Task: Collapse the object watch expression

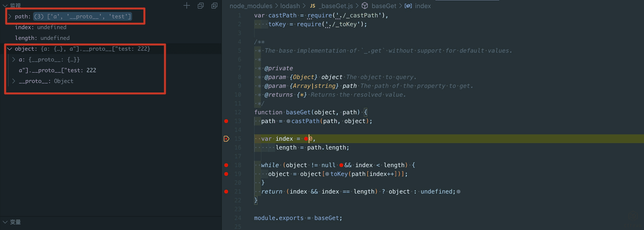Action: tap(10, 49)
